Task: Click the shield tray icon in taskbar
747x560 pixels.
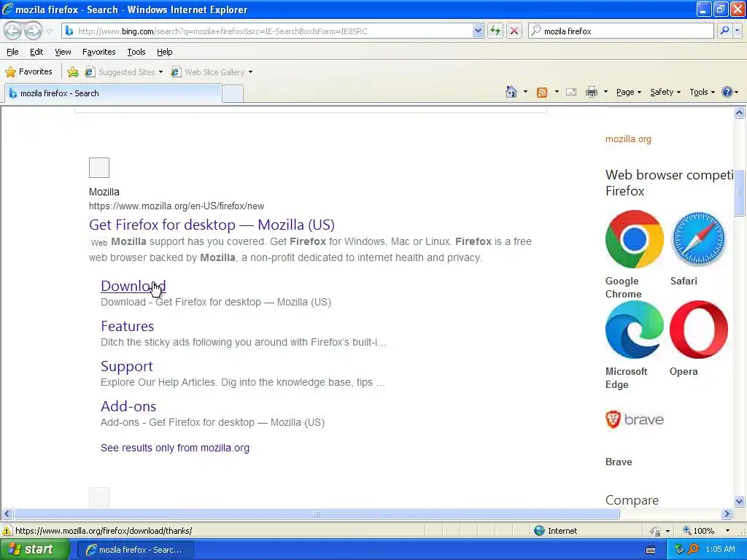Action: click(679, 550)
